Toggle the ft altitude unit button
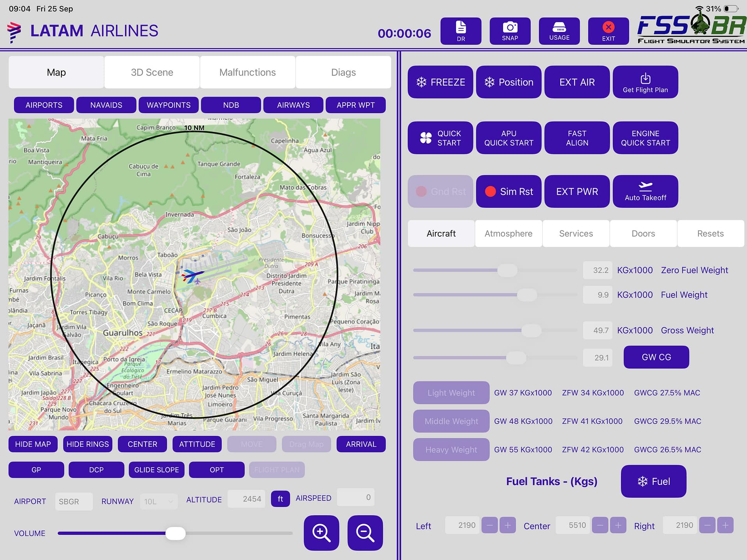Image resolution: width=747 pixels, height=560 pixels. coord(280,499)
